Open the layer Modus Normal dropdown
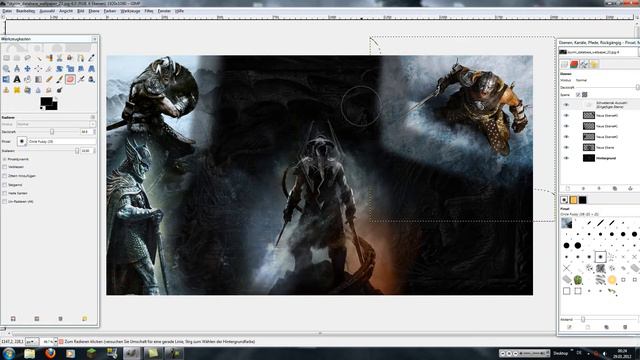The image size is (640, 360). (x=607, y=80)
